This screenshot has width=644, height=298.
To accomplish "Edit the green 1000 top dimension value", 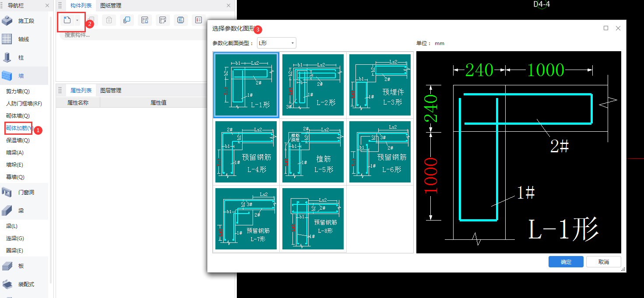I will tap(545, 70).
